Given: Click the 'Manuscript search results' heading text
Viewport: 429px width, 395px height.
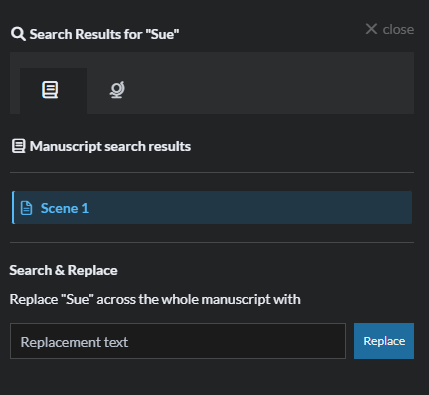Looking at the screenshot, I should tap(110, 146).
